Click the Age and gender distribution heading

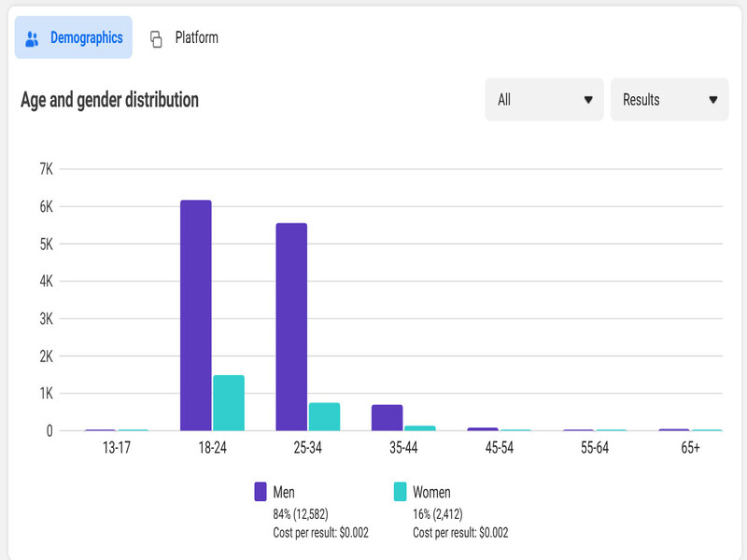109,100
